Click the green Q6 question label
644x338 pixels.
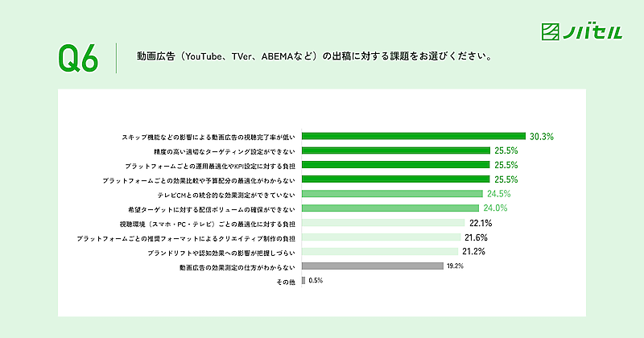tap(79, 57)
